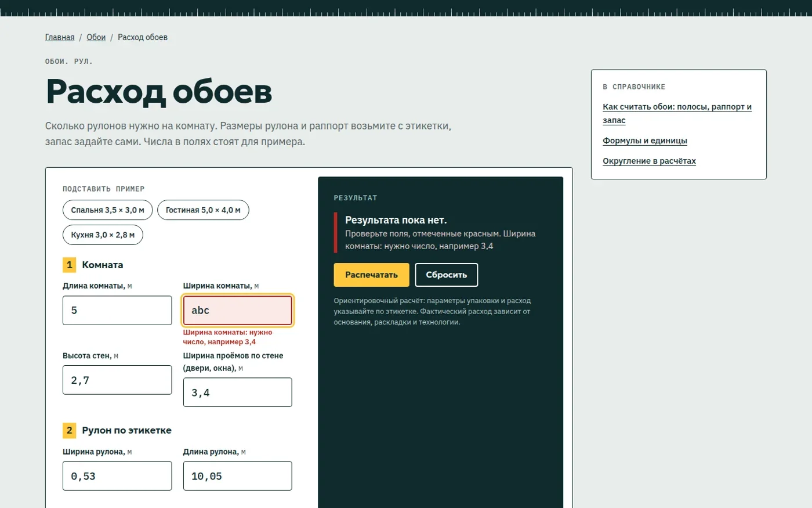Apply the Гостиная 5,0 × 4,0 м example
This screenshot has width=812, height=508.
coord(203,210)
